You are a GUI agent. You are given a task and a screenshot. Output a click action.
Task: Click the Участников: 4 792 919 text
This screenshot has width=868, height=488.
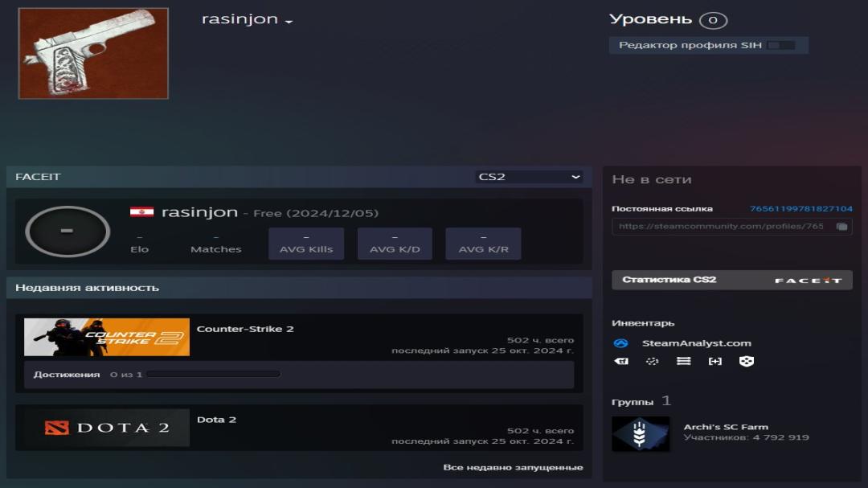pos(746,437)
